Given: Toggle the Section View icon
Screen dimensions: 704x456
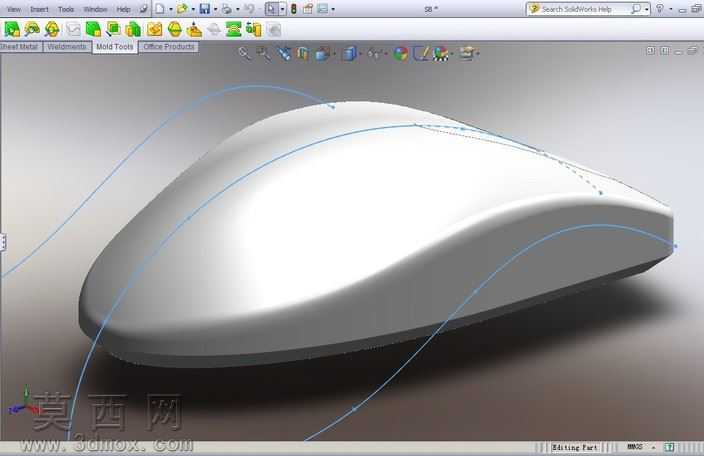Looking at the screenshot, I should [x=303, y=54].
